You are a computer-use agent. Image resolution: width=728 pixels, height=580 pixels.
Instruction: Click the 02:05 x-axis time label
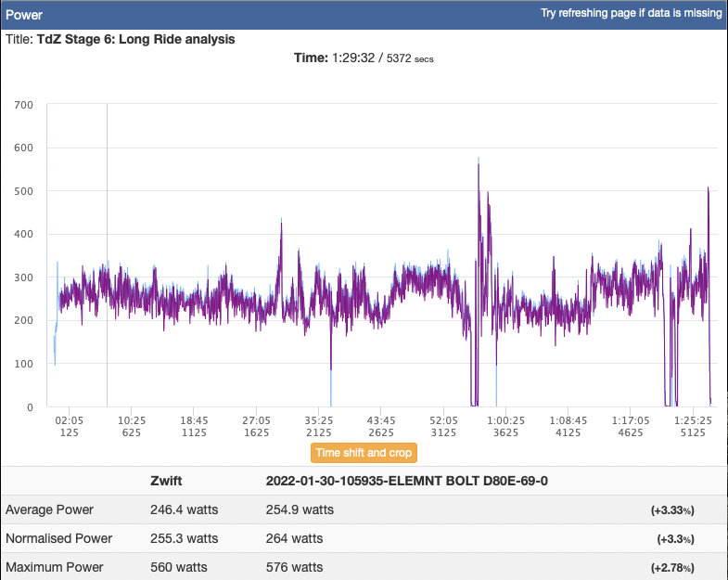pyautogui.click(x=69, y=420)
